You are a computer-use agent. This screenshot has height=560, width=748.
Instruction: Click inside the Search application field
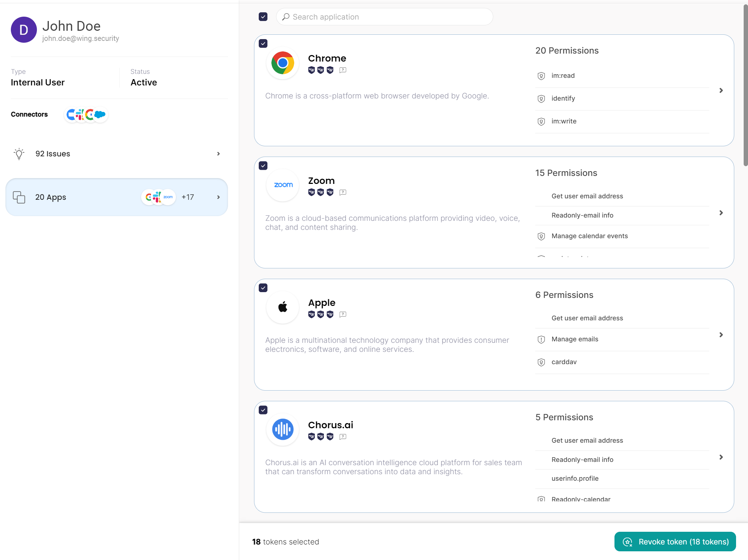pyautogui.click(x=384, y=17)
